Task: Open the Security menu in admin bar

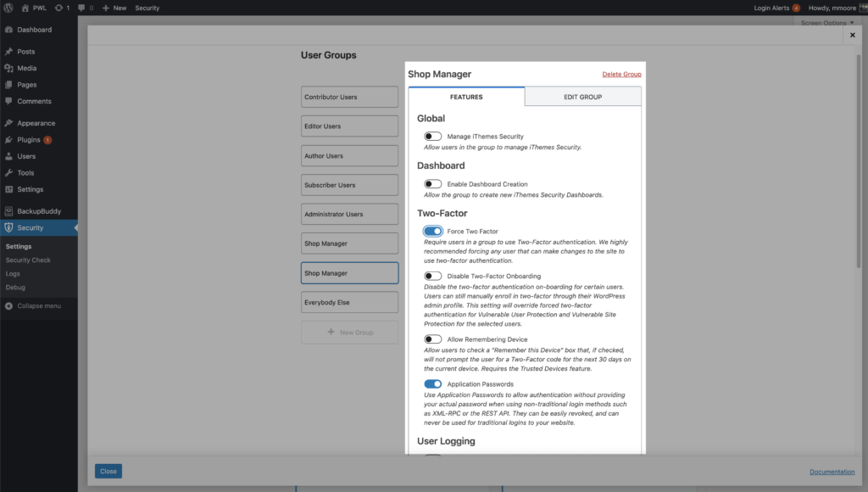Action: pos(147,8)
